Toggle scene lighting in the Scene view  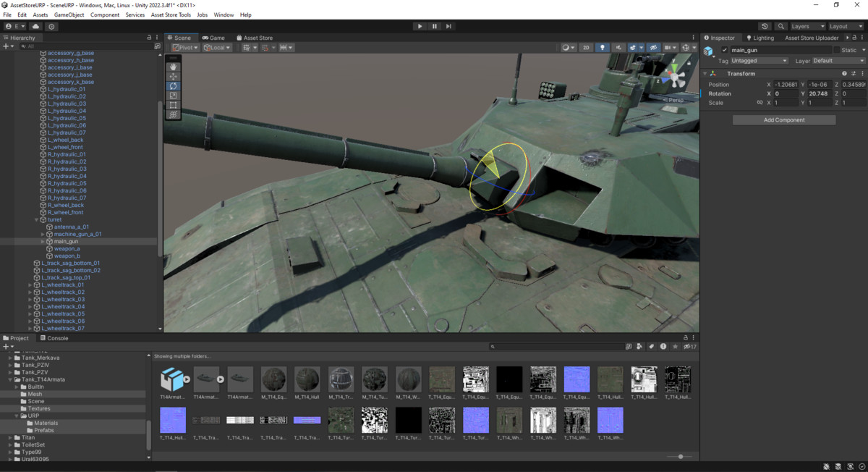pyautogui.click(x=603, y=46)
